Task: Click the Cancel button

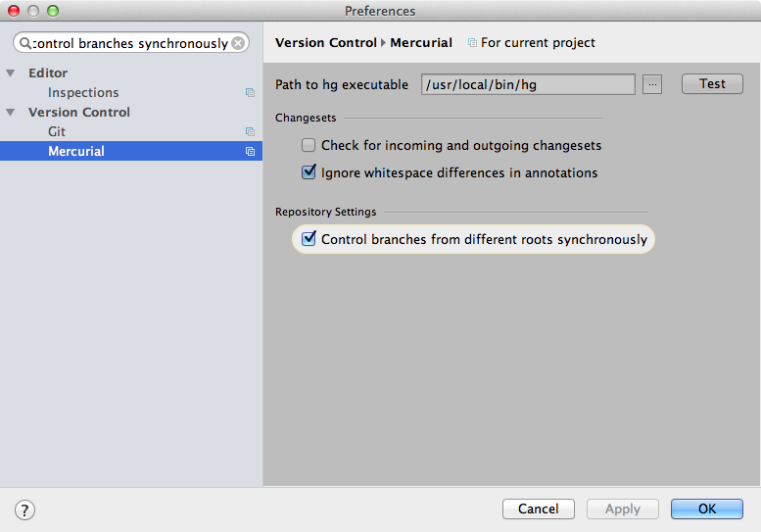Action: pyautogui.click(x=539, y=508)
